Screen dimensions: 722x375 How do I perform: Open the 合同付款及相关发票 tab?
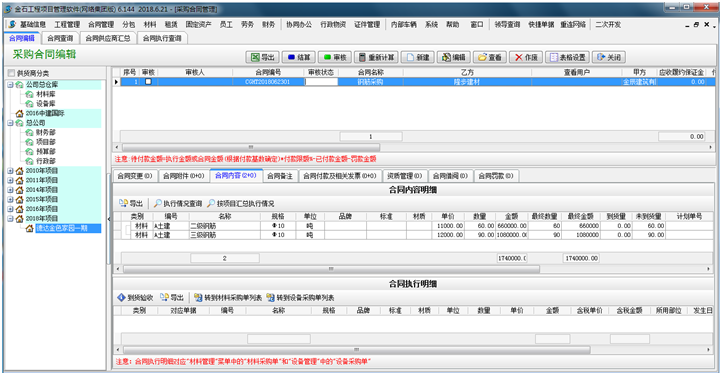click(x=340, y=176)
